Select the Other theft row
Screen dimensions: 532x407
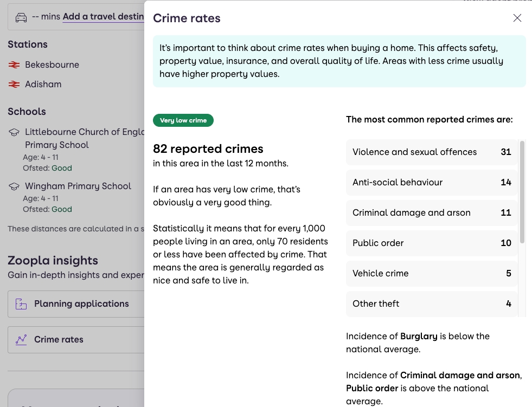(x=432, y=304)
